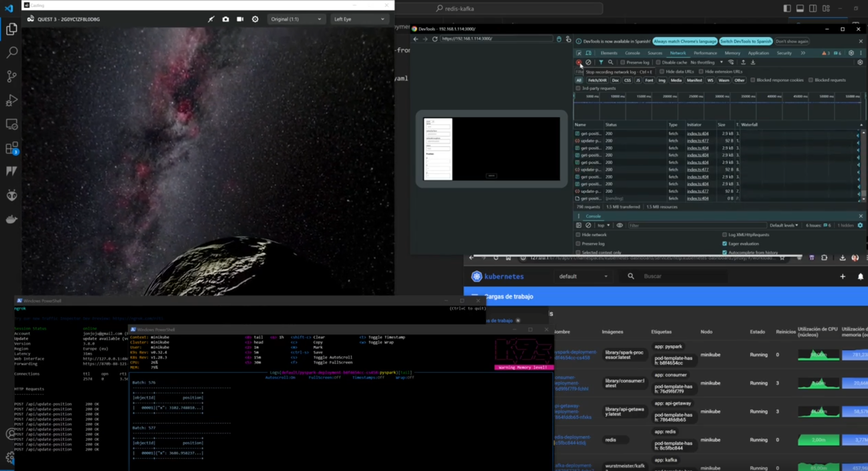The height and width of the screenshot is (471, 868).
Task: Take a screenshot with the casting camera icon
Action: tap(225, 19)
